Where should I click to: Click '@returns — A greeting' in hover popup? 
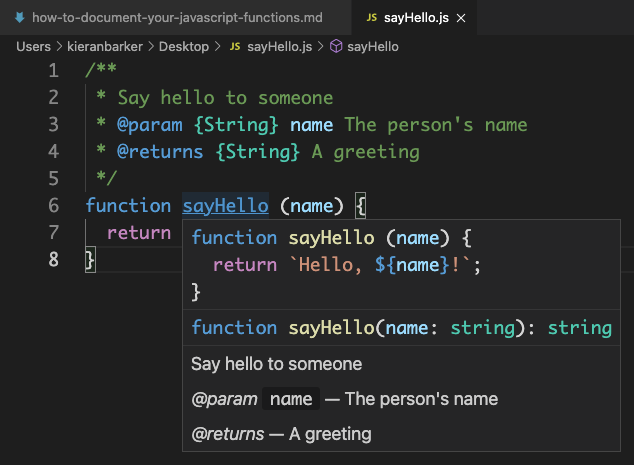click(281, 434)
